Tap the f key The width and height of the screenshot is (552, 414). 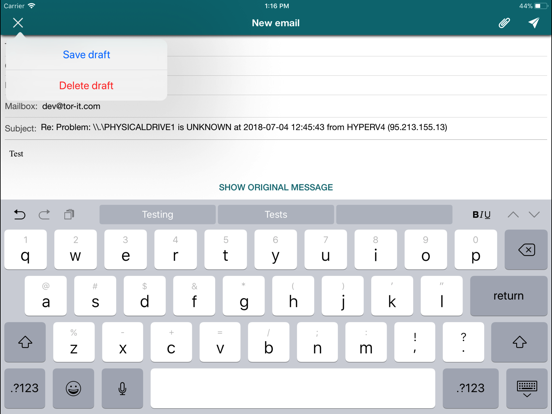(x=194, y=296)
